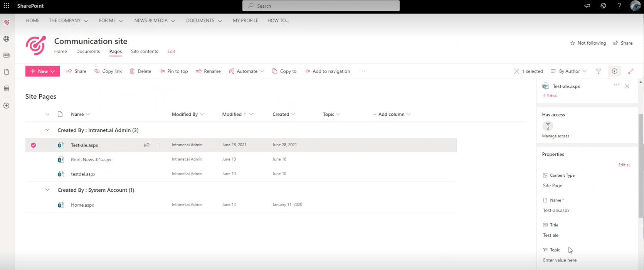This screenshot has width=644, height=270.
Task: Expand content with the full-screen arrow icon
Action: click(631, 71)
